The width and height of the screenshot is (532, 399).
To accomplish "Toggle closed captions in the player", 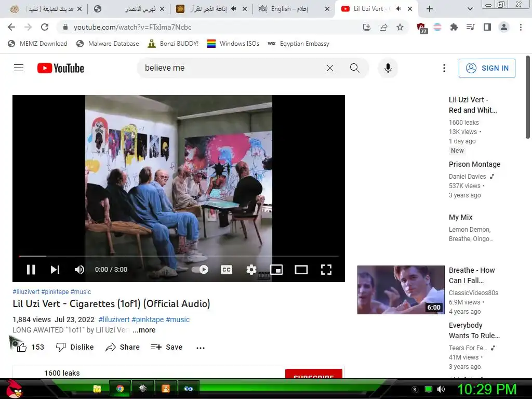I will pyautogui.click(x=227, y=270).
